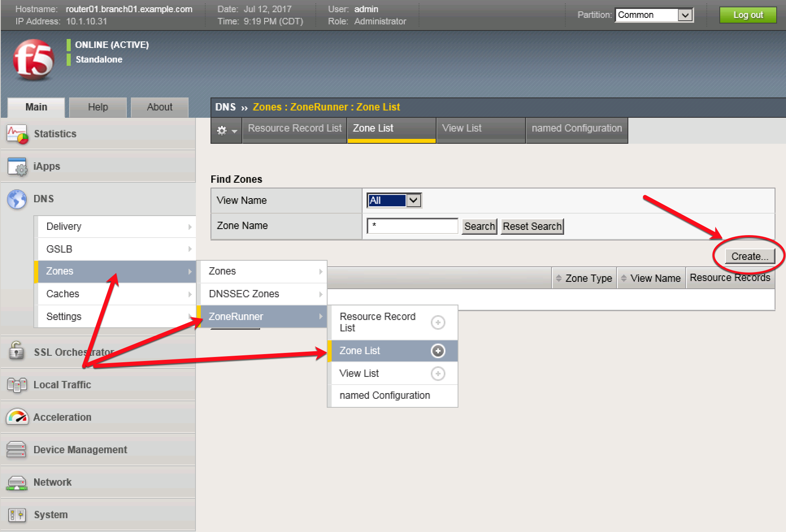
Task: Select View List in the flyout menu
Action: tap(393, 374)
